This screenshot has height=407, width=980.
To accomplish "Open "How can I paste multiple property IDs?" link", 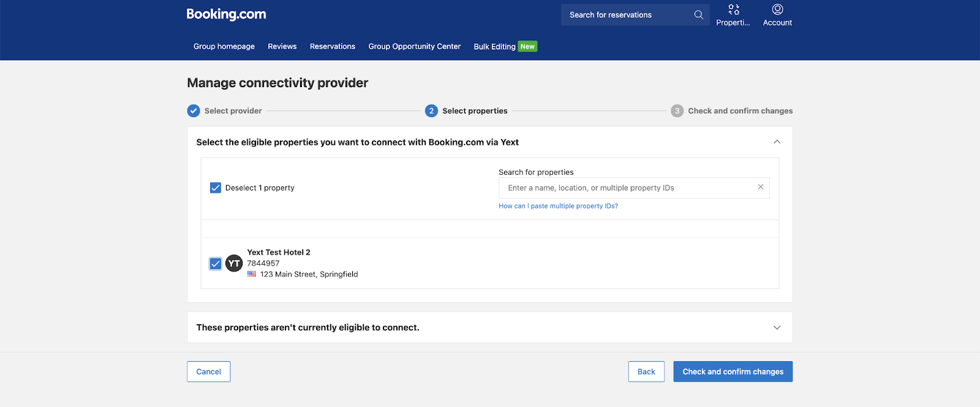I will pos(558,206).
